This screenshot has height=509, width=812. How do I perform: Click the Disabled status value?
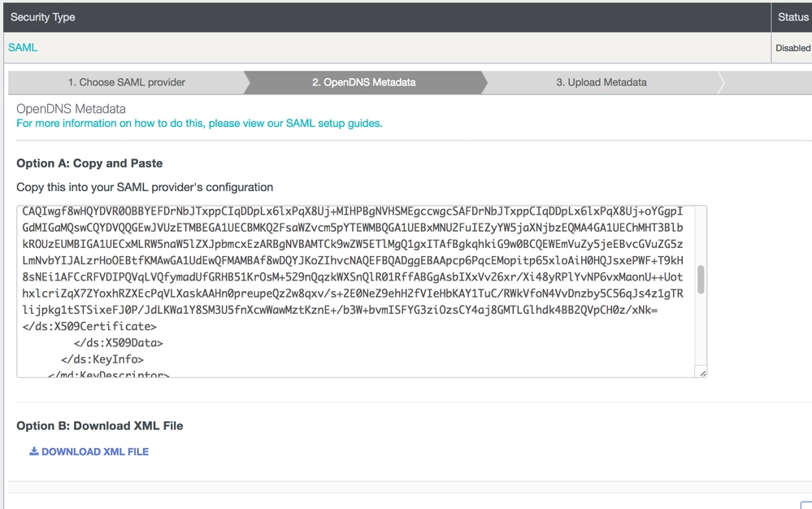click(x=792, y=48)
